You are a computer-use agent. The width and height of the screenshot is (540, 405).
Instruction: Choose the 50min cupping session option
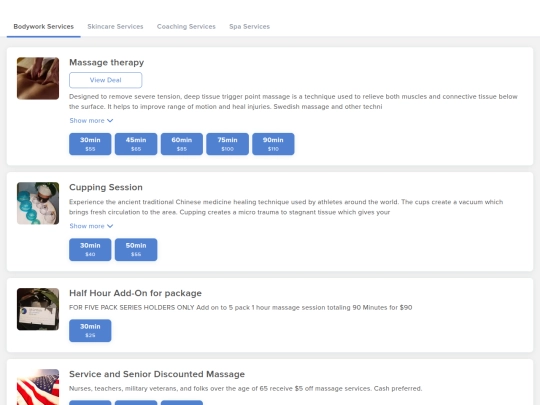click(x=136, y=249)
